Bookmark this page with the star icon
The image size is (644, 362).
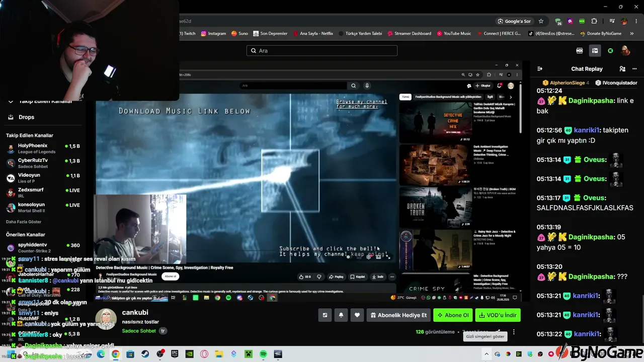pyautogui.click(x=541, y=21)
